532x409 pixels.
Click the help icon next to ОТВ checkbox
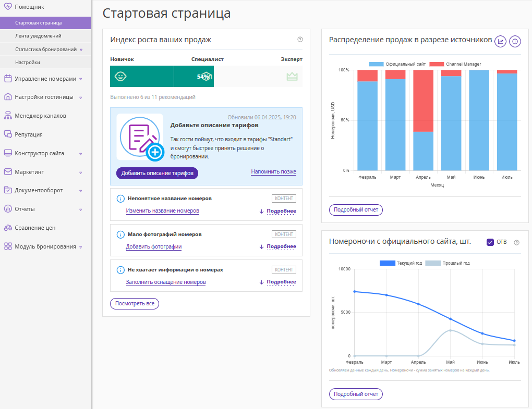pos(517,242)
